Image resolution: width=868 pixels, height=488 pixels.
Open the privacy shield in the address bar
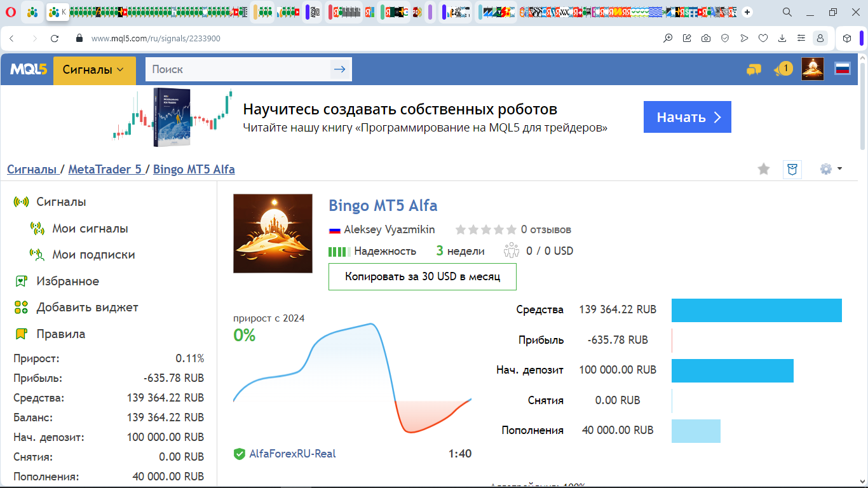click(x=725, y=38)
